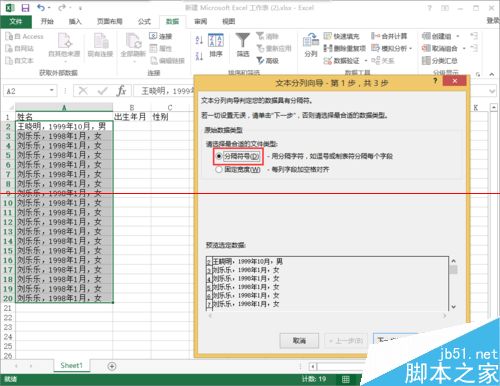Select cell containing 姓名
The width and height of the screenshot is (500, 386).
pos(64,117)
